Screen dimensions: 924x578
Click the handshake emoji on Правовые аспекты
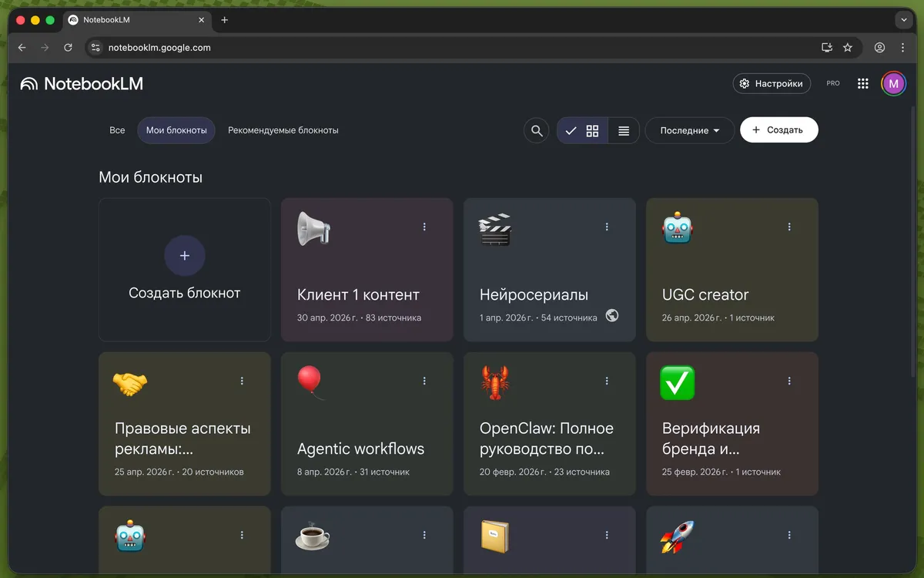tap(129, 383)
